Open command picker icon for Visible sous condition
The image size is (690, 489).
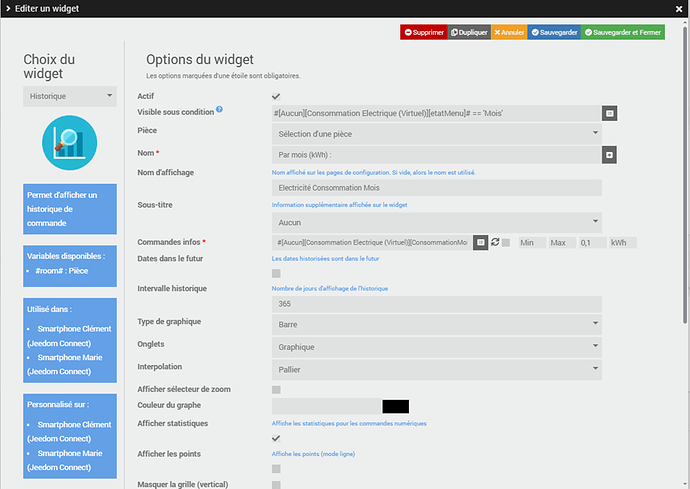click(609, 113)
